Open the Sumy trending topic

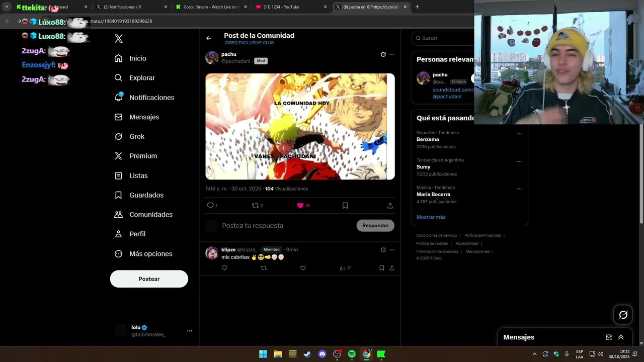click(423, 167)
